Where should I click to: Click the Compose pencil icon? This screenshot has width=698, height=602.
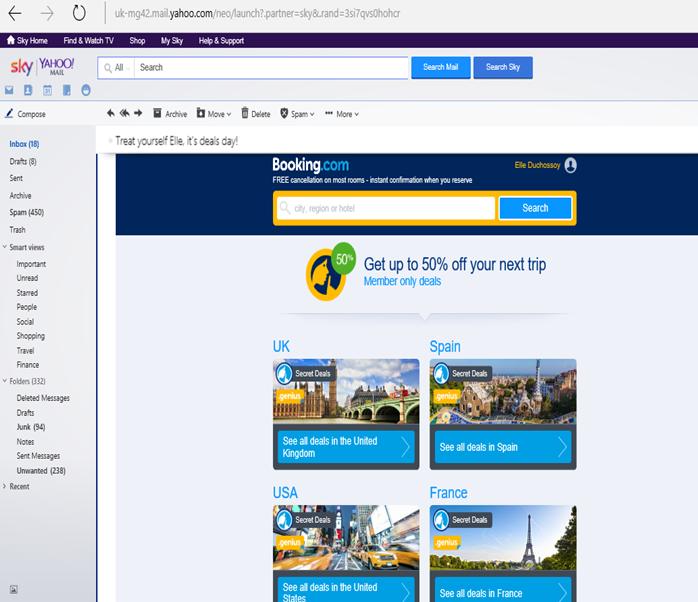click(x=9, y=114)
